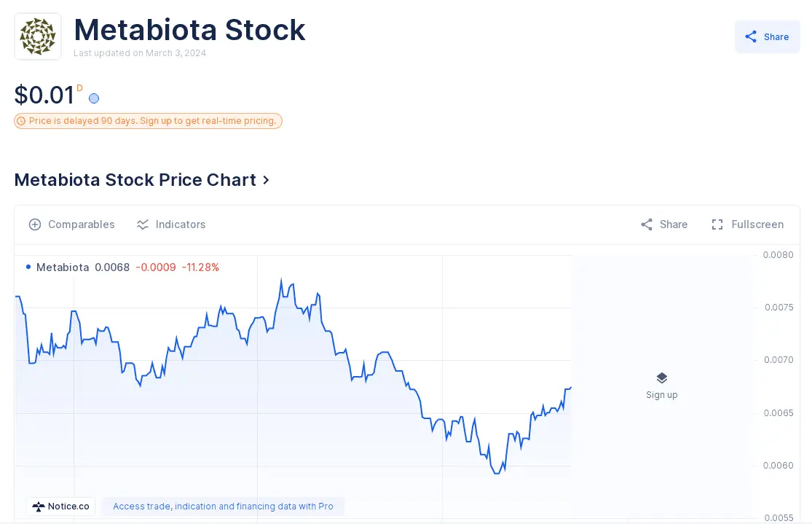This screenshot has height=524, width=812.
Task: Click the layers icon above Sign up
Action: pyautogui.click(x=661, y=378)
